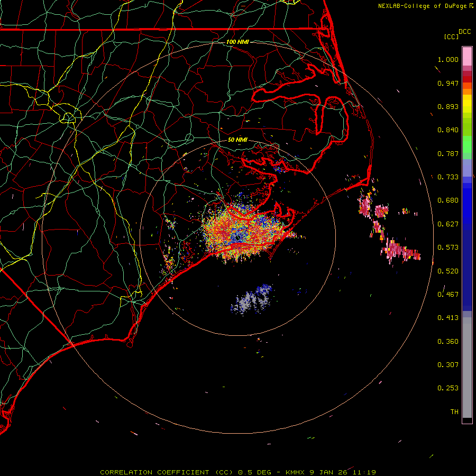Click the gray offshore echo patch south of the radar
This screenshot has width=476, height=476.
point(252,300)
